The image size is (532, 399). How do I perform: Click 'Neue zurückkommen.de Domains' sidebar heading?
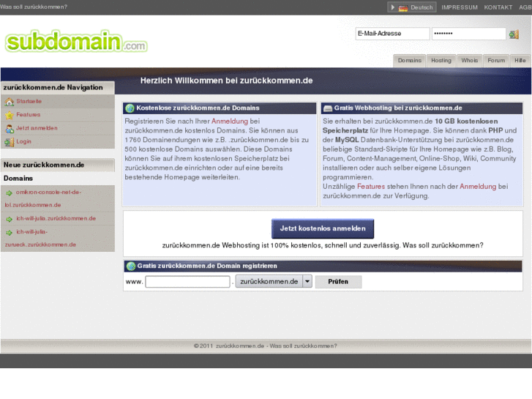pyautogui.click(x=44, y=171)
